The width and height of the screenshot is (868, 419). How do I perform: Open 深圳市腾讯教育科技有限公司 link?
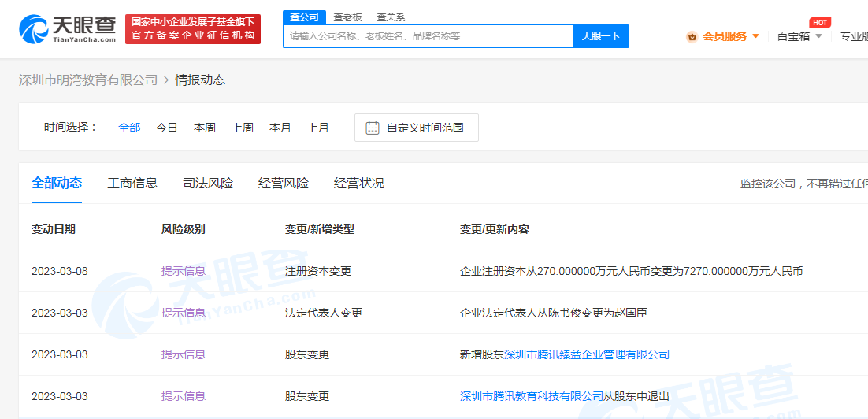click(x=532, y=396)
